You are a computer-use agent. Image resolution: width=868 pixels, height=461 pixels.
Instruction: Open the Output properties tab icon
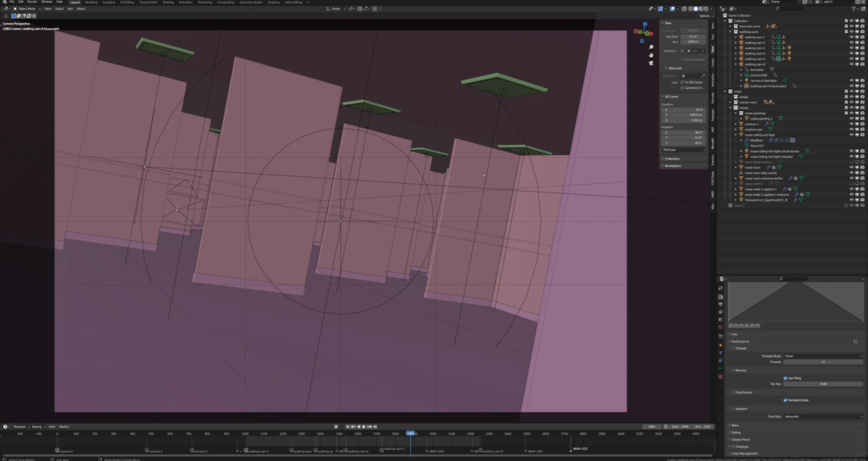click(721, 304)
